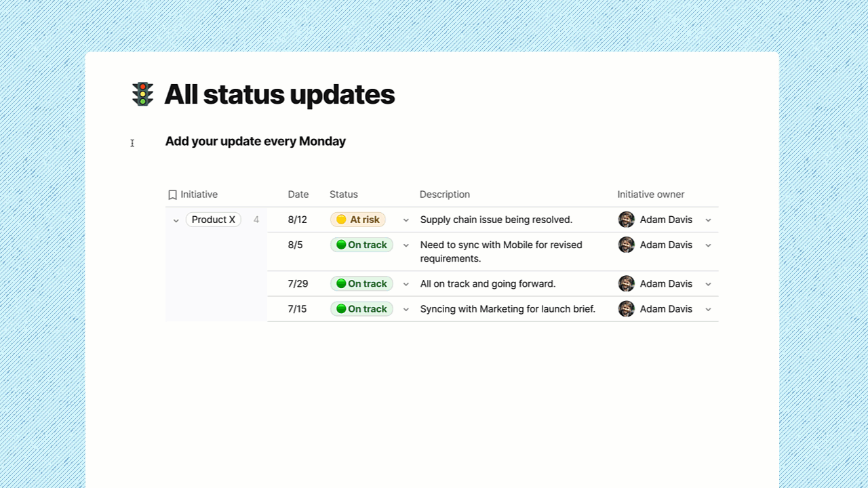The height and width of the screenshot is (488, 868).
Task: Open status dropdown in the 7/29 row
Action: point(406,285)
